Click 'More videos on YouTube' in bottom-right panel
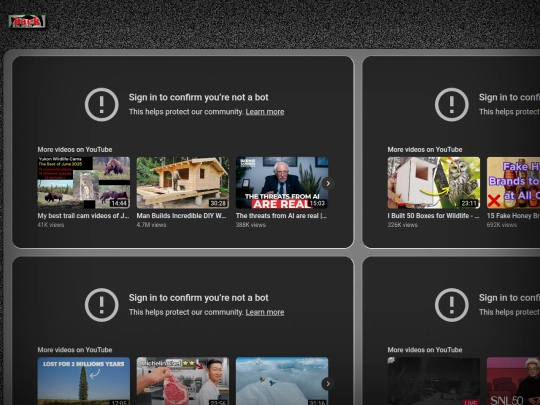 (x=425, y=350)
